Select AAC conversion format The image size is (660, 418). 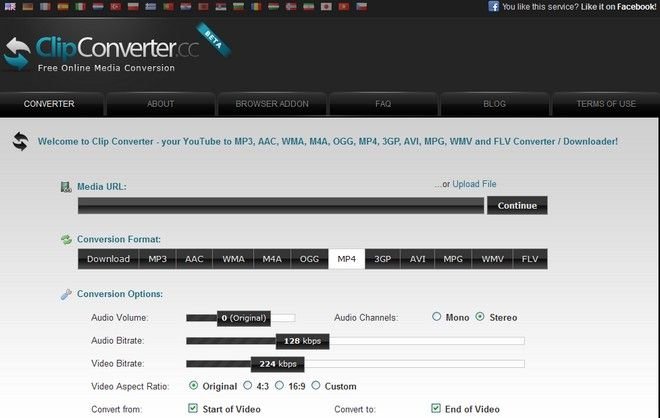pyautogui.click(x=194, y=259)
